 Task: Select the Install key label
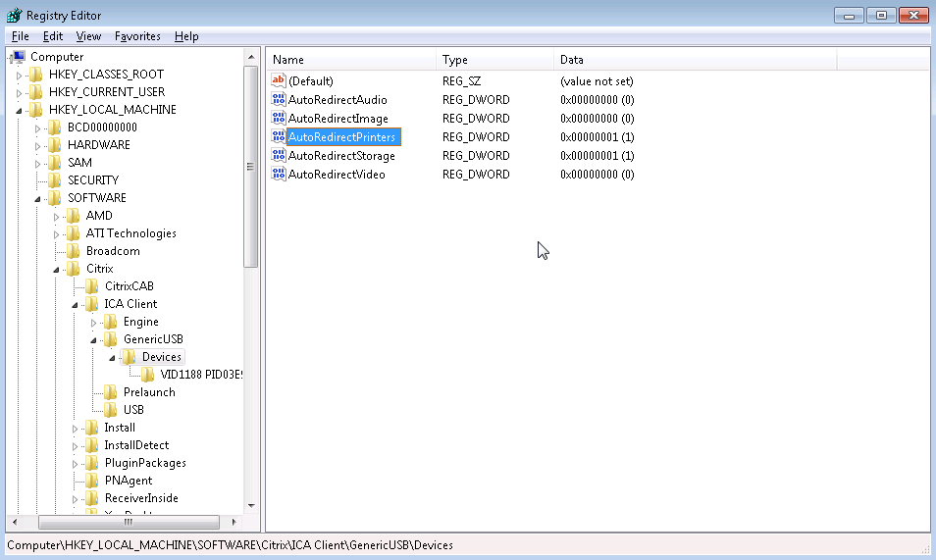point(120,428)
